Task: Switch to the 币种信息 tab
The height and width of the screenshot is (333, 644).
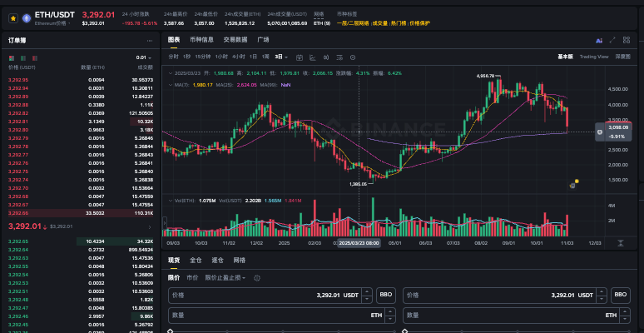Action: [x=201, y=40]
